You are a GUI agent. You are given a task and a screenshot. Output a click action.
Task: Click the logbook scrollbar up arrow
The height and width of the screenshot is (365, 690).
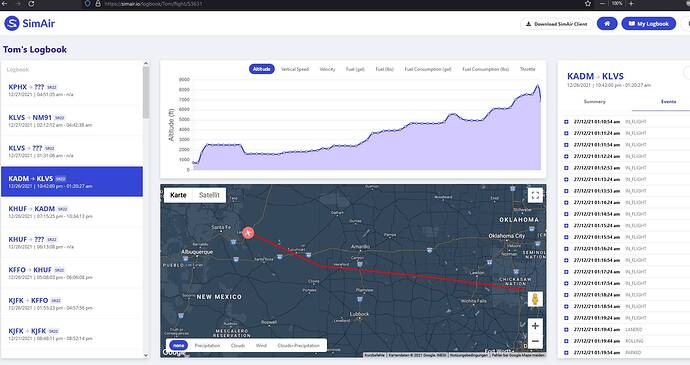coord(146,64)
